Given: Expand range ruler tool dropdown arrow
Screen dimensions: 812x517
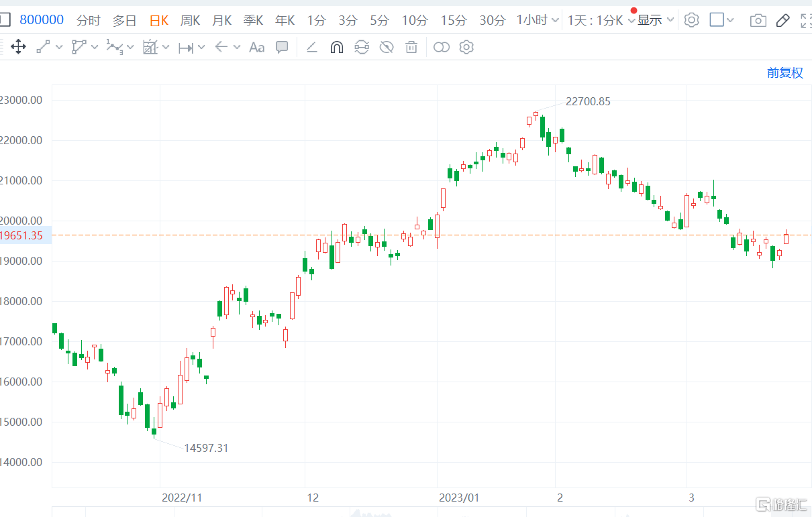Looking at the screenshot, I should (201, 47).
